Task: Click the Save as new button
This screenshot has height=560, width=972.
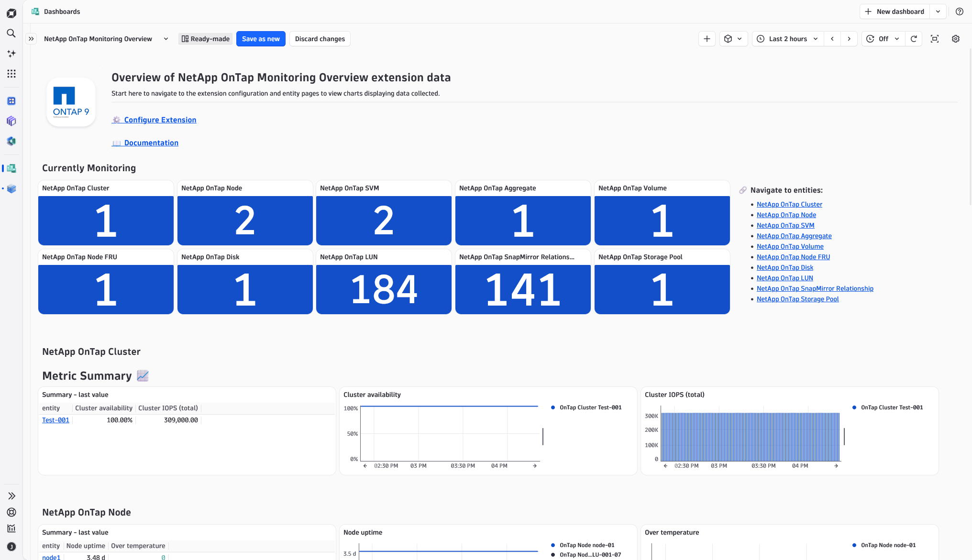Action: (x=261, y=39)
